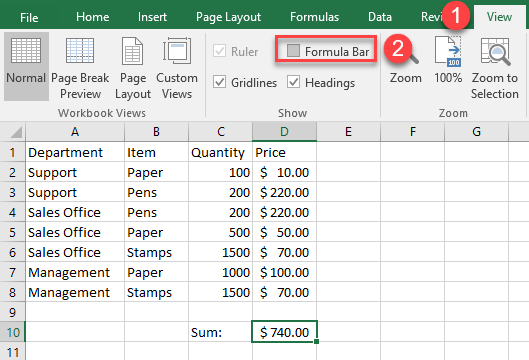Viewport: 529px width, 360px height.
Task: Select Stamps cell in row 6
Action: click(x=156, y=252)
